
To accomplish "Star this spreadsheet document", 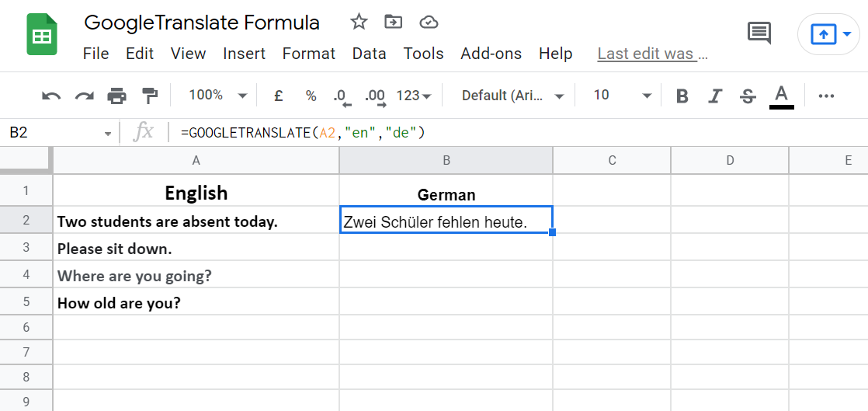I will [359, 23].
